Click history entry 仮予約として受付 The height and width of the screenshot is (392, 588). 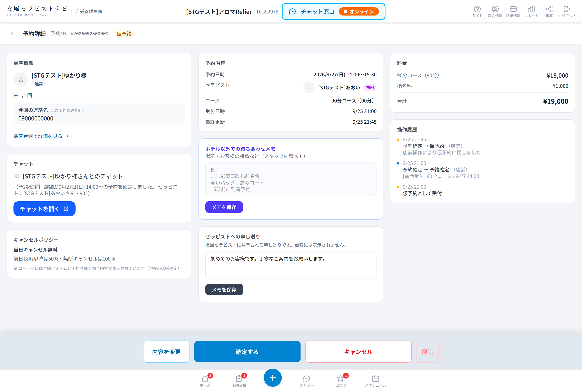pos(427,195)
